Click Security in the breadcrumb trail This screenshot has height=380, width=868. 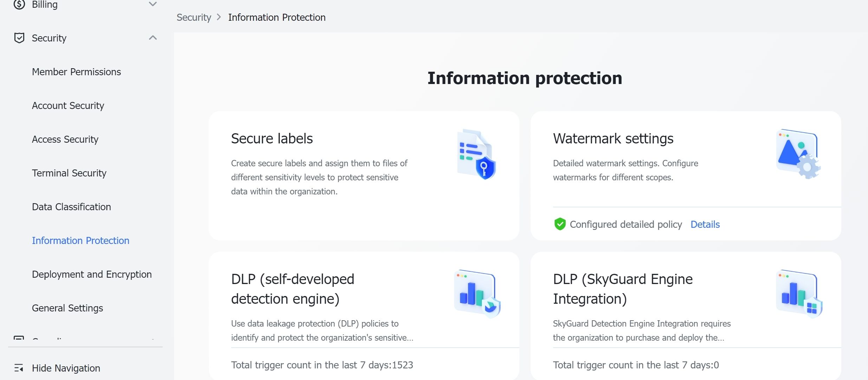point(194,17)
